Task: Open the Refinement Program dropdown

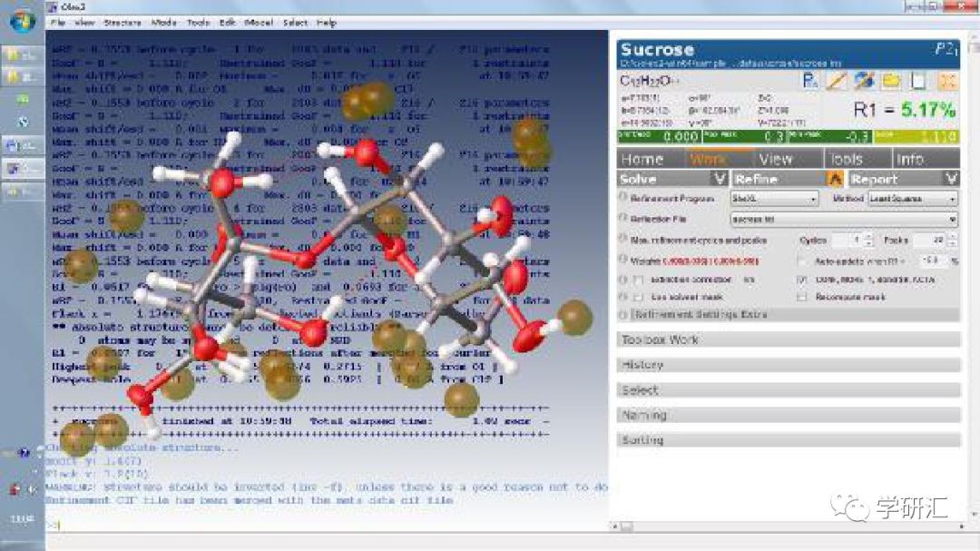Action: click(774, 198)
